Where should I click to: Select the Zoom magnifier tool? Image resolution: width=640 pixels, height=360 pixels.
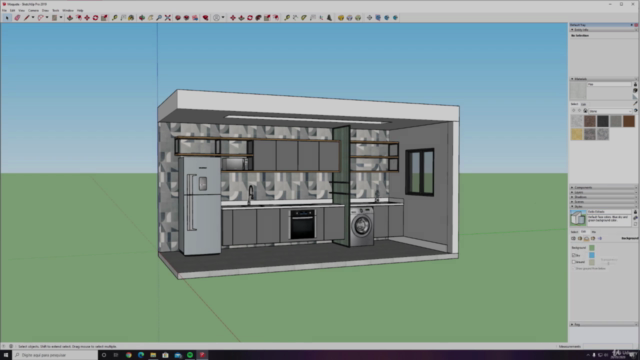pyautogui.click(x=159, y=18)
